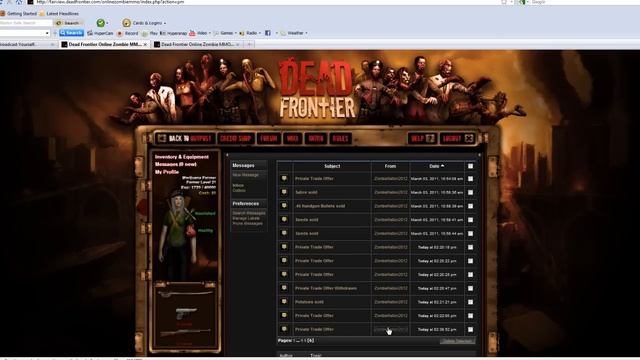The image size is (640, 360).
Task: Click the X icon on Logout button
Action: (x=469, y=138)
